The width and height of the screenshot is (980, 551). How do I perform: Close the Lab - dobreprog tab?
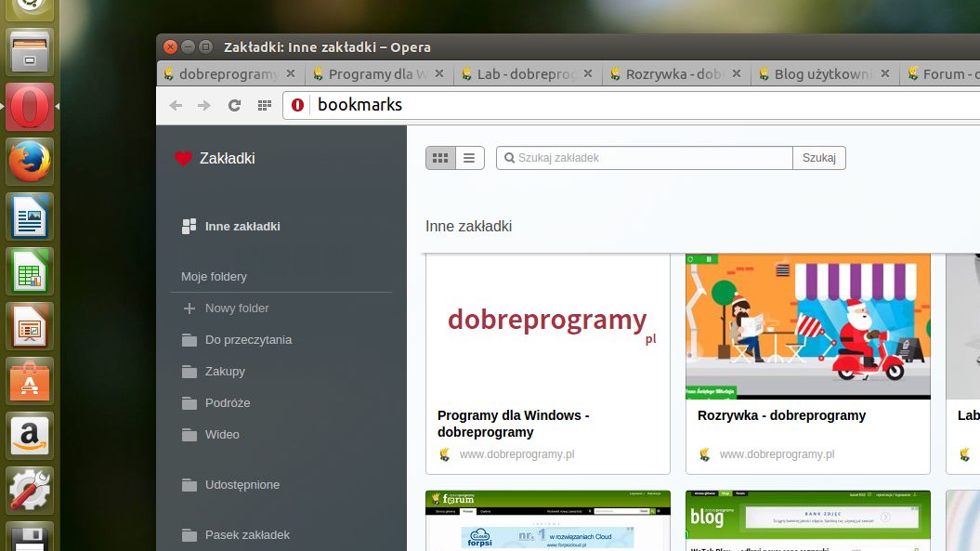coord(588,73)
